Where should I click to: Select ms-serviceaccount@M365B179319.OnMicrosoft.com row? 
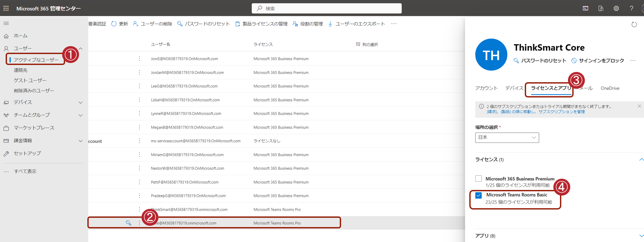(x=276, y=141)
